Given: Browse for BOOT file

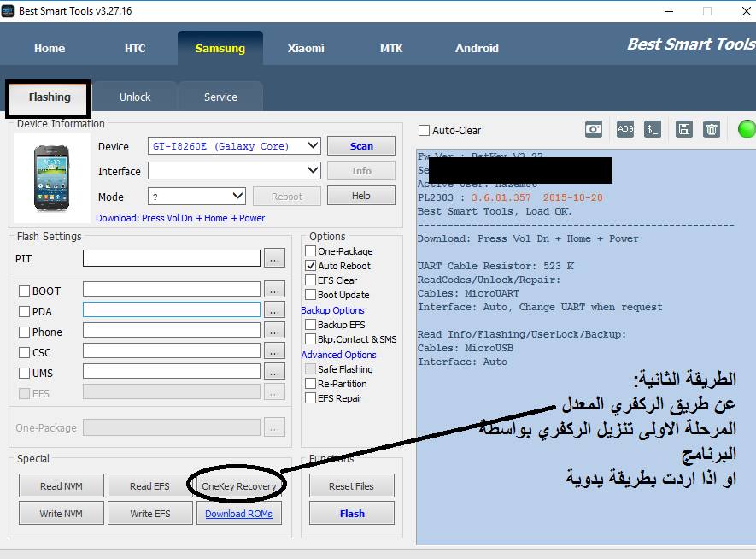Looking at the screenshot, I should coord(274,290).
